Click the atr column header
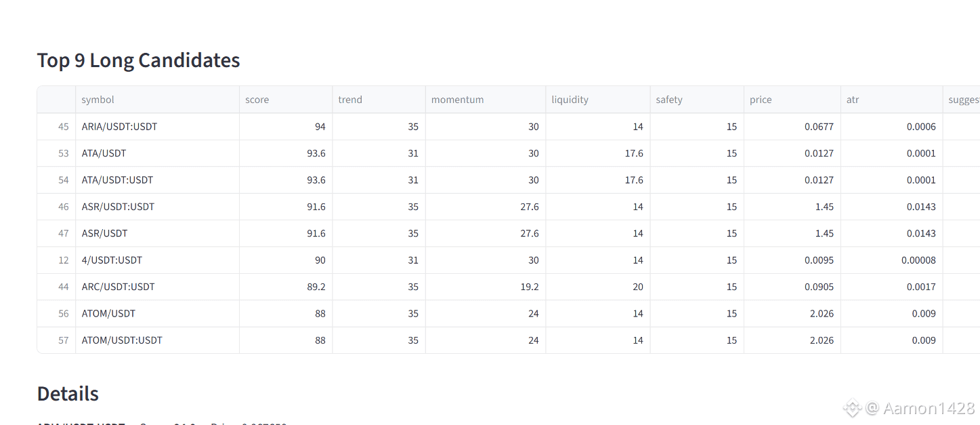980x425 pixels. pos(853,100)
